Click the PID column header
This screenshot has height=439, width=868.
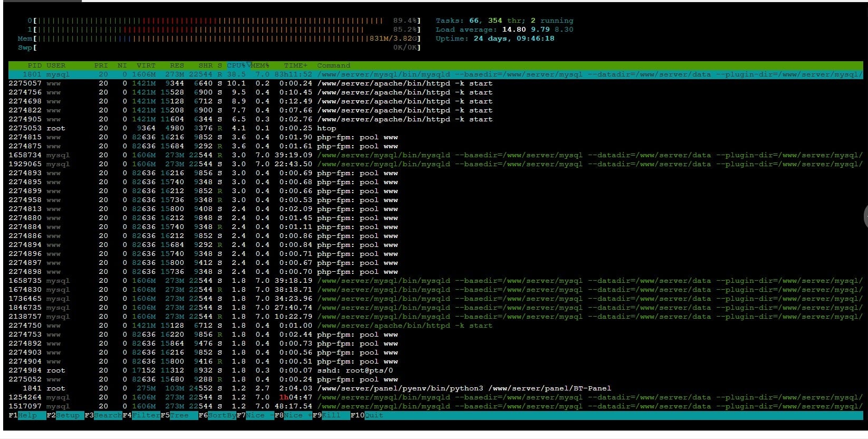click(34, 65)
